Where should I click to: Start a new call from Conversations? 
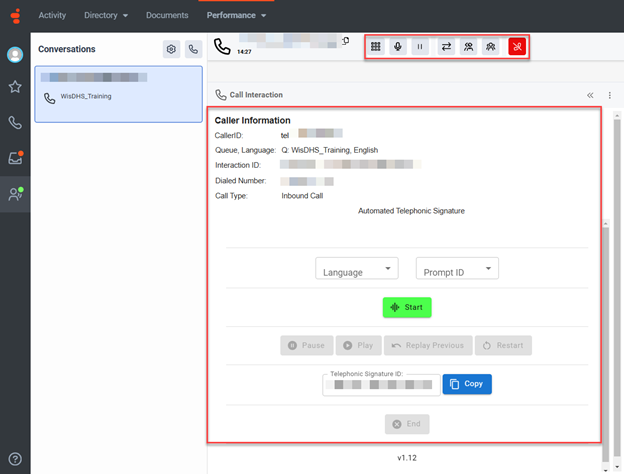pos(193,49)
